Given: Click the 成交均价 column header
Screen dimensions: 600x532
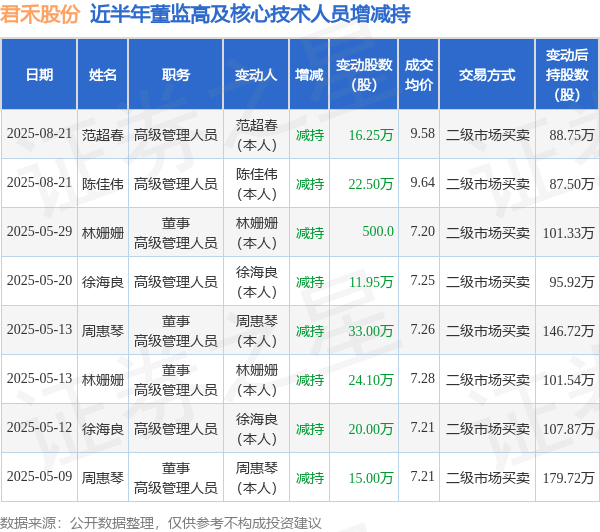Looking at the screenshot, I should pyautogui.click(x=419, y=75).
